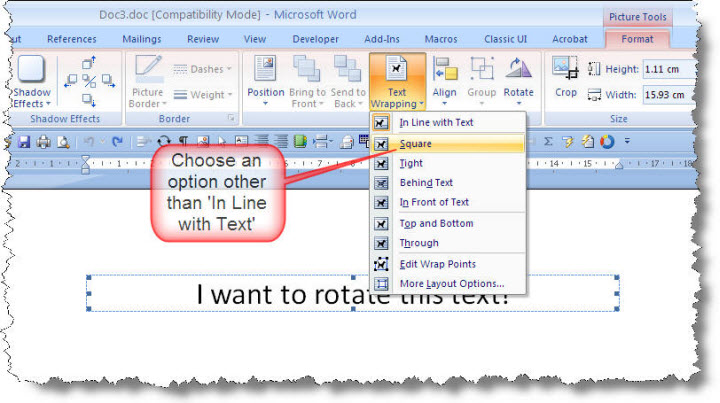Choose Square text wrapping
720x403 pixels.
[448, 144]
